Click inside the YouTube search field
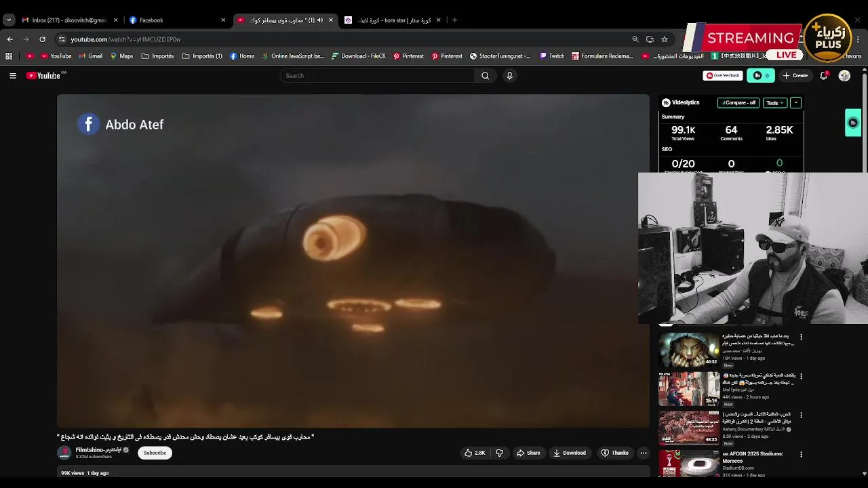 pos(377,76)
